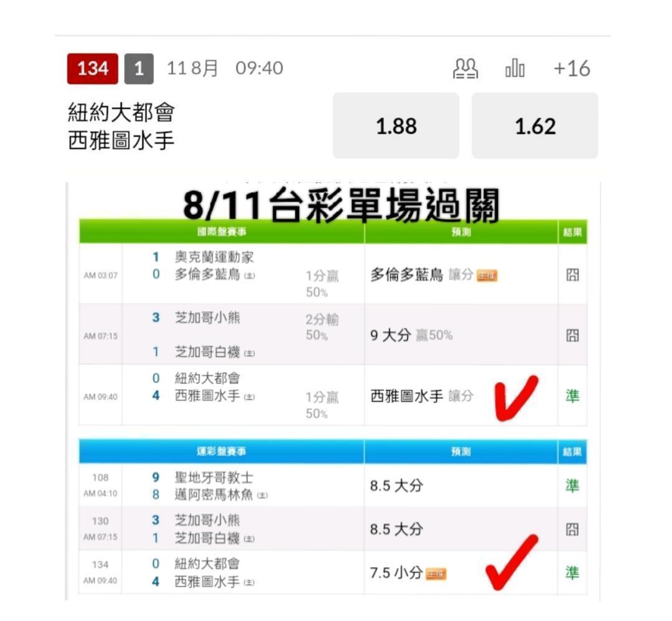
Task: Click the 準 result for 聖地牙哥教士 game
Action: tap(572, 485)
